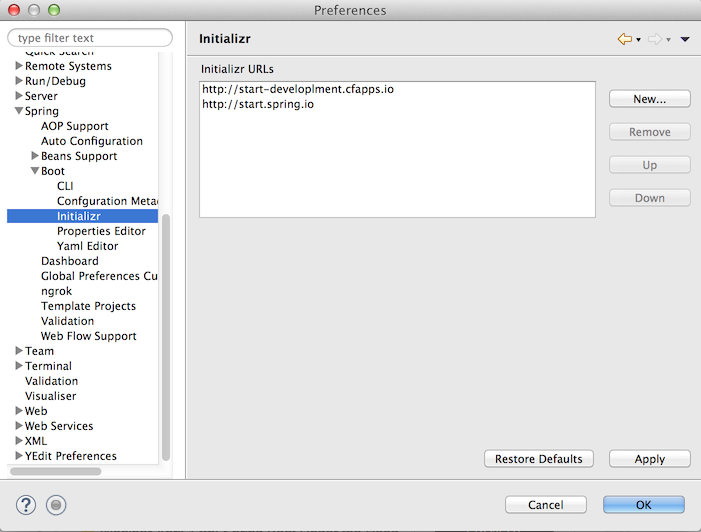Open Confguration Metadata preference page
This screenshot has height=532, width=701.
click(x=107, y=201)
